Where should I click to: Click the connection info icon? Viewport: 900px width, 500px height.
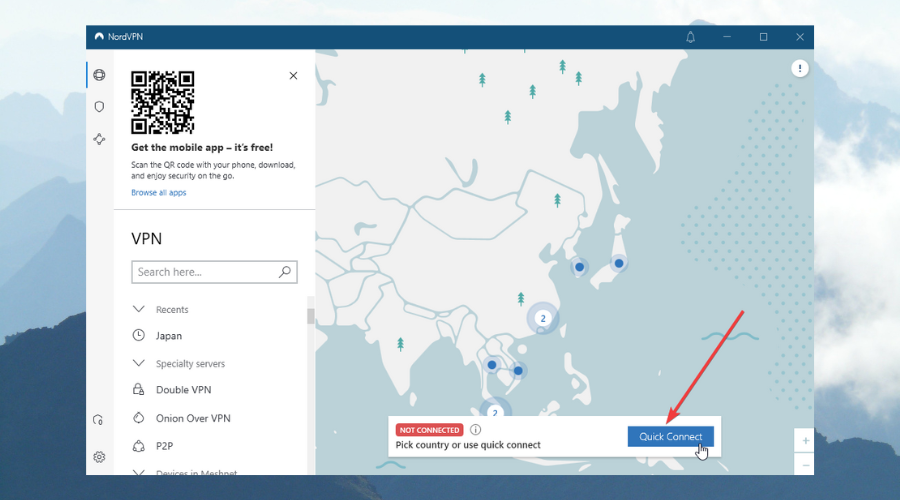click(x=475, y=430)
